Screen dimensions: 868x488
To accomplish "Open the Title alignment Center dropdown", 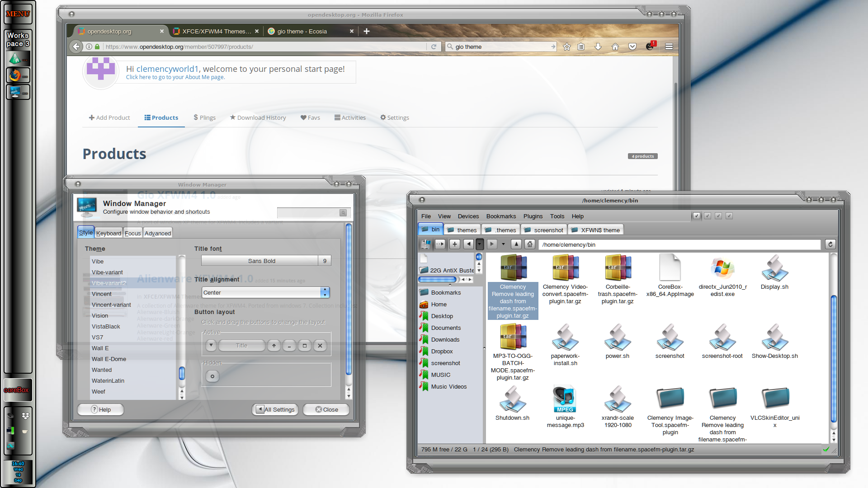I will [265, 292].
